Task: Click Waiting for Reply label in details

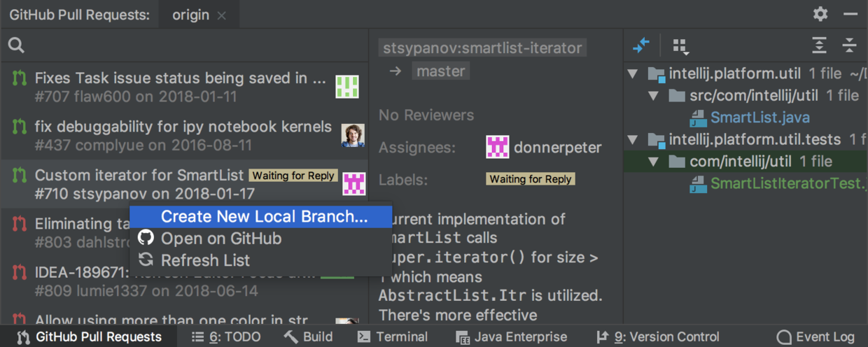Action: click(531, 179)
